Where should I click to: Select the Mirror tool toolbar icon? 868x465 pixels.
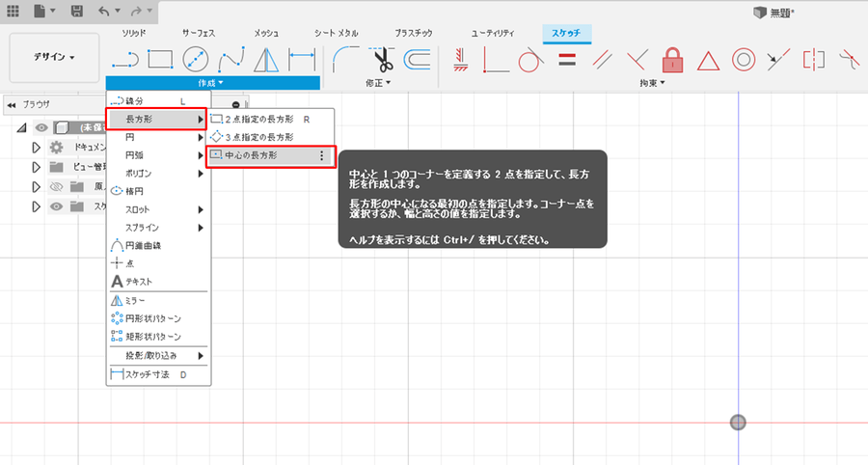click(x=266, y=60)
